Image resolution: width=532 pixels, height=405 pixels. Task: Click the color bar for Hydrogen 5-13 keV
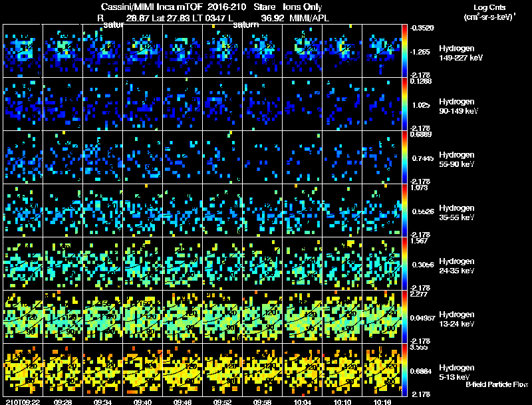coord(404,370)
